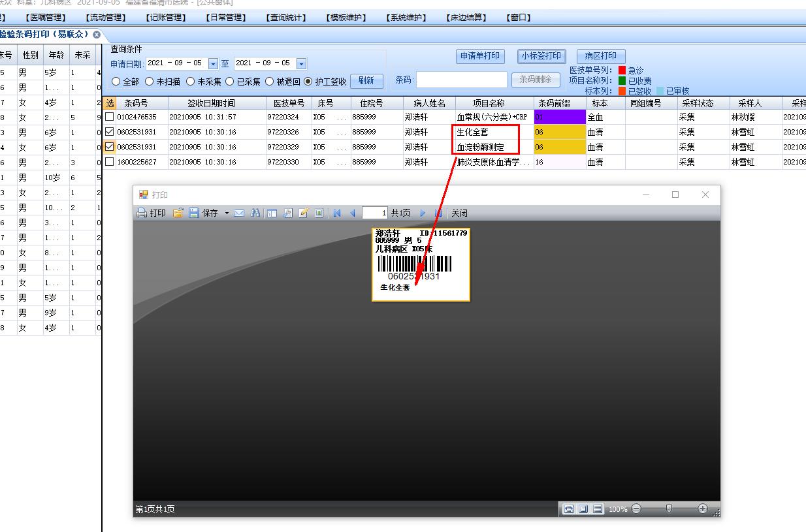The height and width of the screenshot is (532, 806).
Task: Click the green full-page view icon
Action: (319, 213)
